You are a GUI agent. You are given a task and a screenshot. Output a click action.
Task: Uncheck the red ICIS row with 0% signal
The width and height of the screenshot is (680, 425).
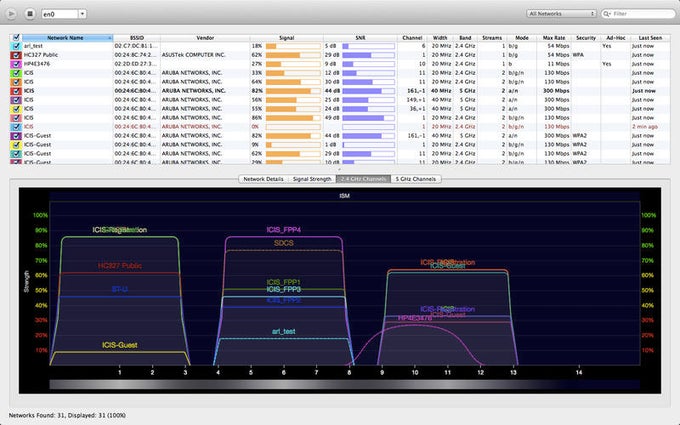[x=16, y=127]
